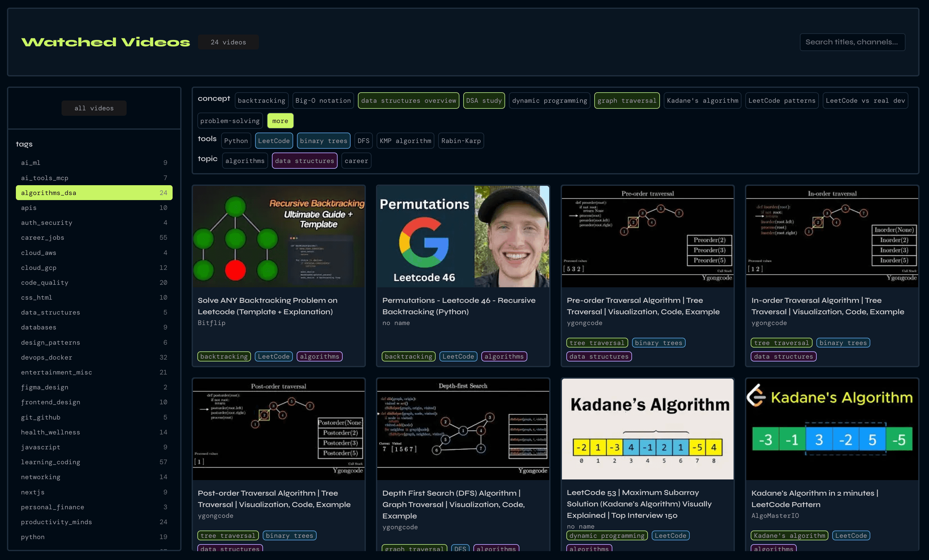
Task: Enable the 'KMP algorithm' tools filter
Action: (405, 140)
